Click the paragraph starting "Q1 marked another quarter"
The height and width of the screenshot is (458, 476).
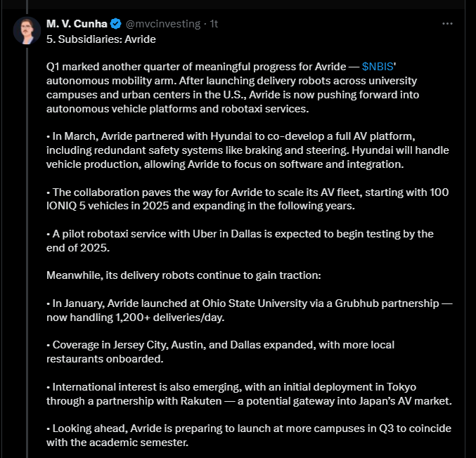tap(239, 89)
